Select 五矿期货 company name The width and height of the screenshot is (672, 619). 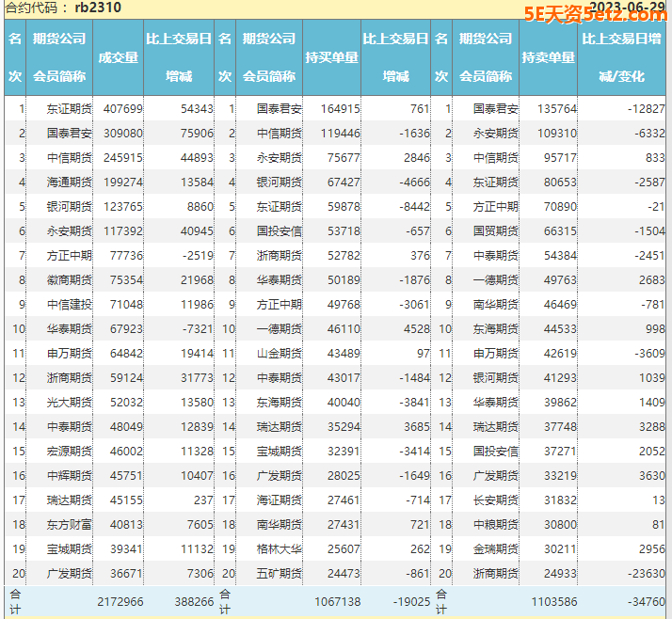pos(279,573)
